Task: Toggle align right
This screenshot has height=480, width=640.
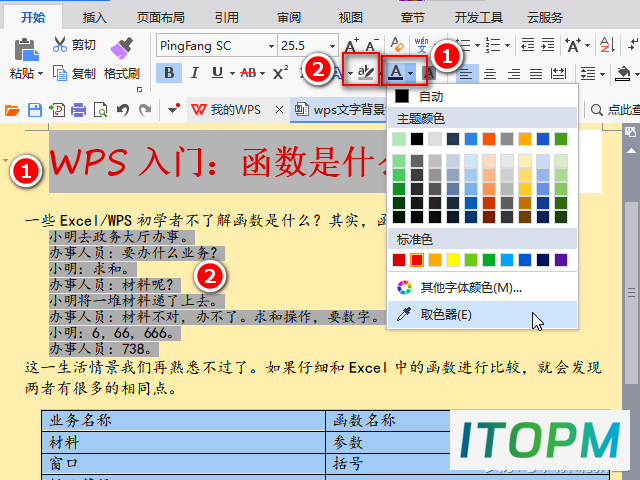Action: click(x=513, y=73)
